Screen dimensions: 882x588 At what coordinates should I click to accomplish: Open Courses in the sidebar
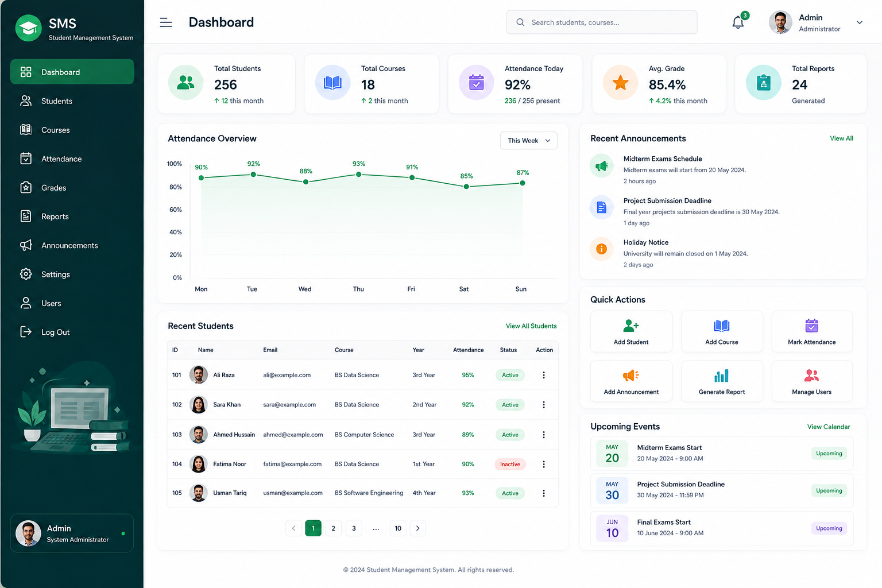72,130
